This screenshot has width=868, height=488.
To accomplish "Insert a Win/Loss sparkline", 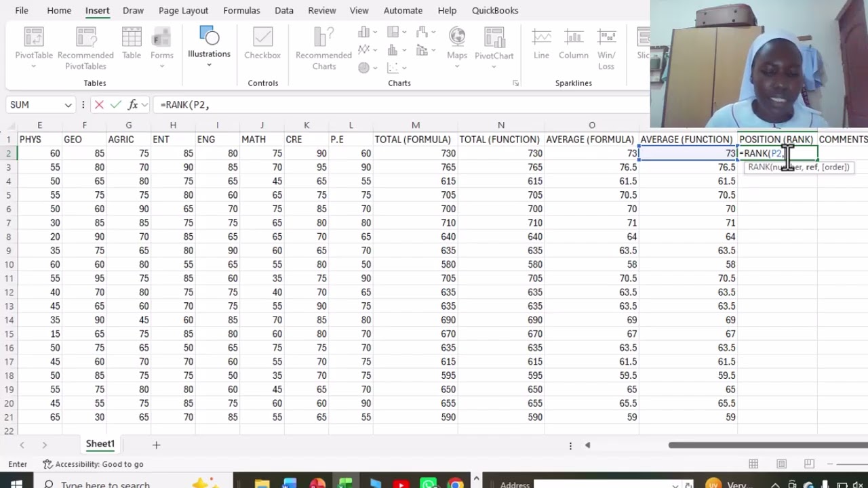I will click(606, 49).
